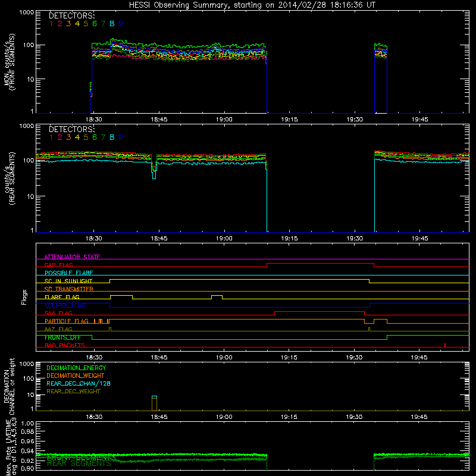Image resolution: width=476 pixels, height=476 pixels.
Task: Click the DECIMATION CHANNEL or weight axis label
Action: 9,386
